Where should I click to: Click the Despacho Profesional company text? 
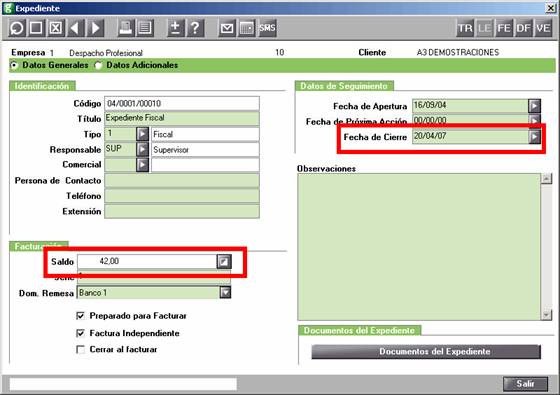point(106,53)
